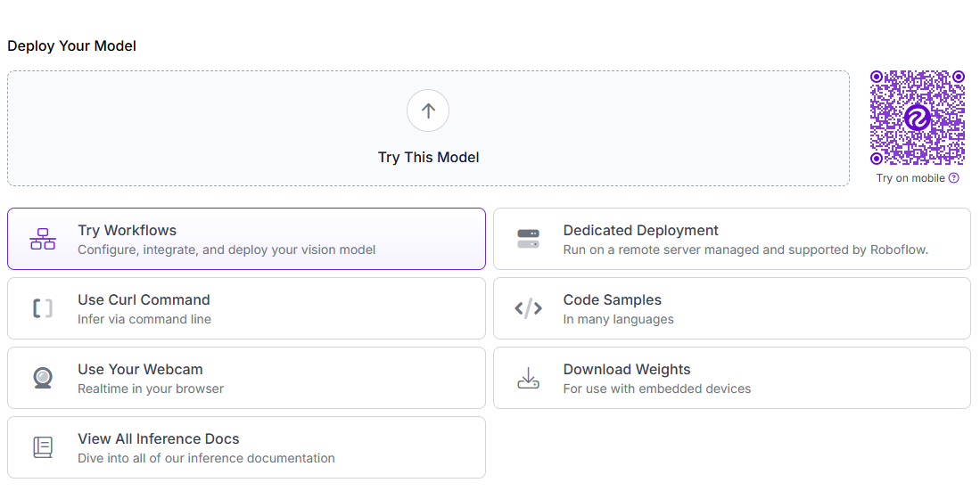Click the Try Workflows network diagram icon
This screenshot has width=980, height=491.
[x=43, y=239]
